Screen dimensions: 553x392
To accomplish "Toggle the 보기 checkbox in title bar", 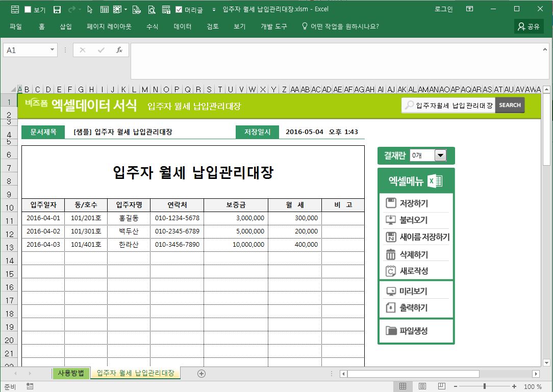I will 28,9.
